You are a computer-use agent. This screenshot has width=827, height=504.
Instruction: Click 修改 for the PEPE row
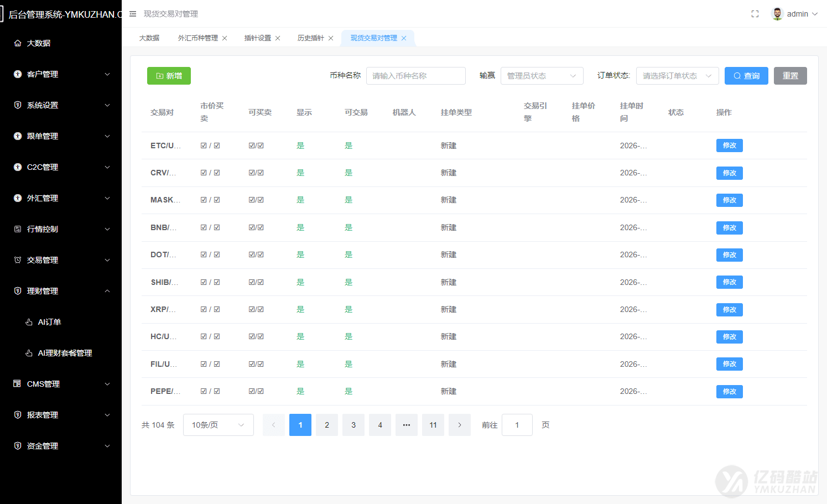pyautogui.click(x=729, y=392)
